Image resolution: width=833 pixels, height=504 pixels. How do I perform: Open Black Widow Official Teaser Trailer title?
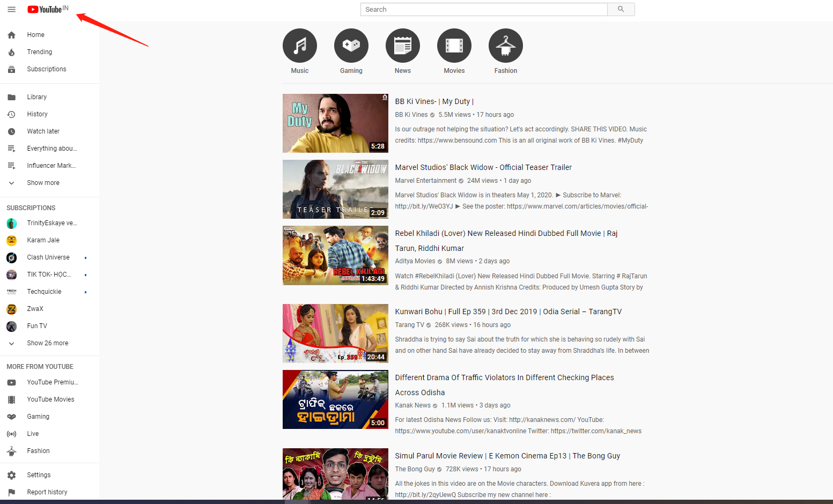[x=483, y=167]
